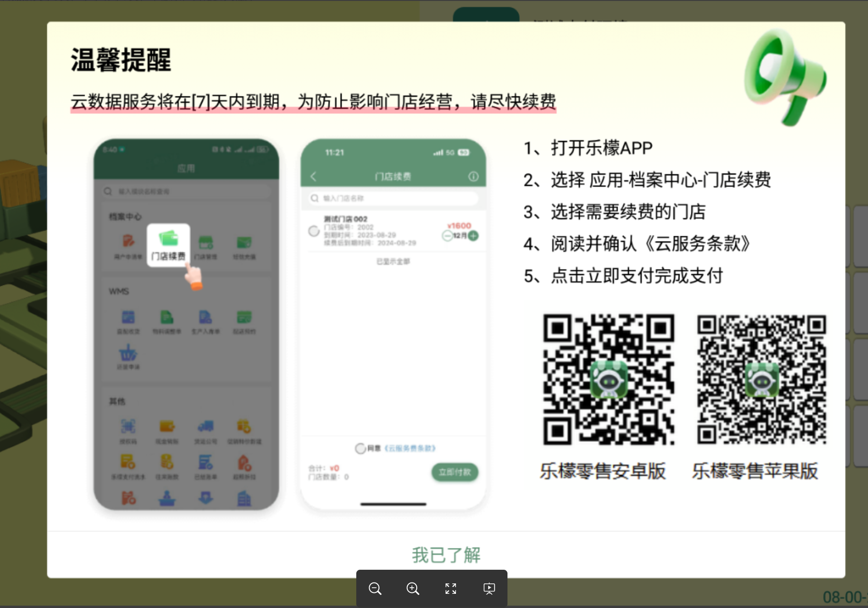The height and width of the screenshot is (608, 868).
Task: Tap the blue shopping basket icon in WMS
Action: click(128, 352)
